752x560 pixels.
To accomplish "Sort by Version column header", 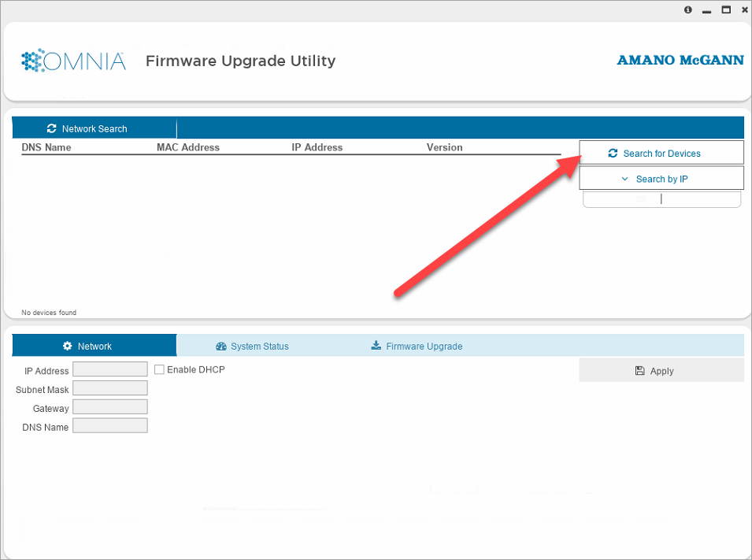I will [x=445, y=147].
